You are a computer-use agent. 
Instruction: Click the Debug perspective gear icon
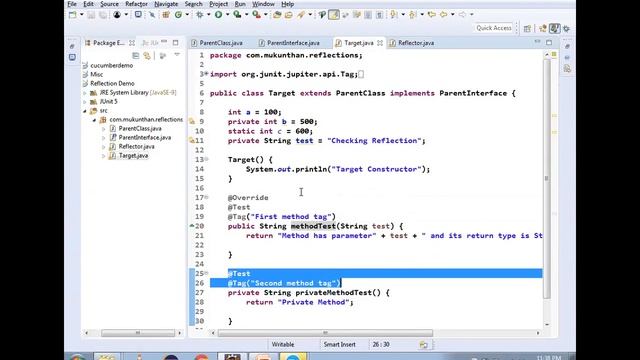point(566,29)
